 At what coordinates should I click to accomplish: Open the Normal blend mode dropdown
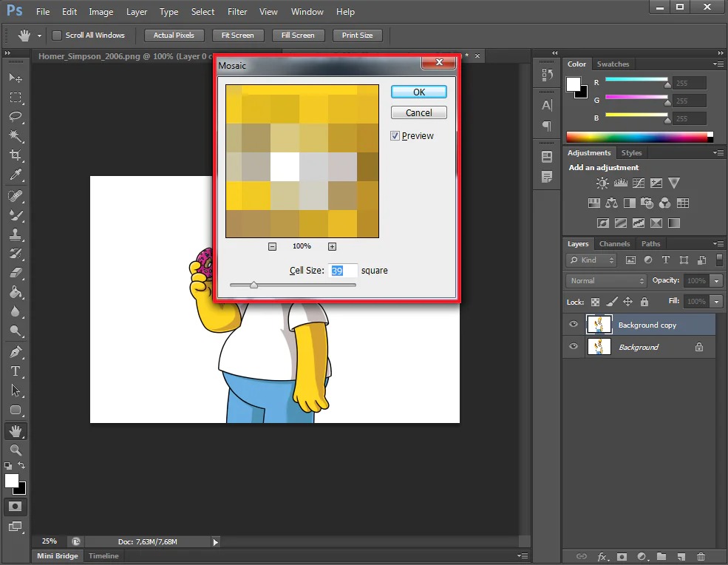pos(606,280)
